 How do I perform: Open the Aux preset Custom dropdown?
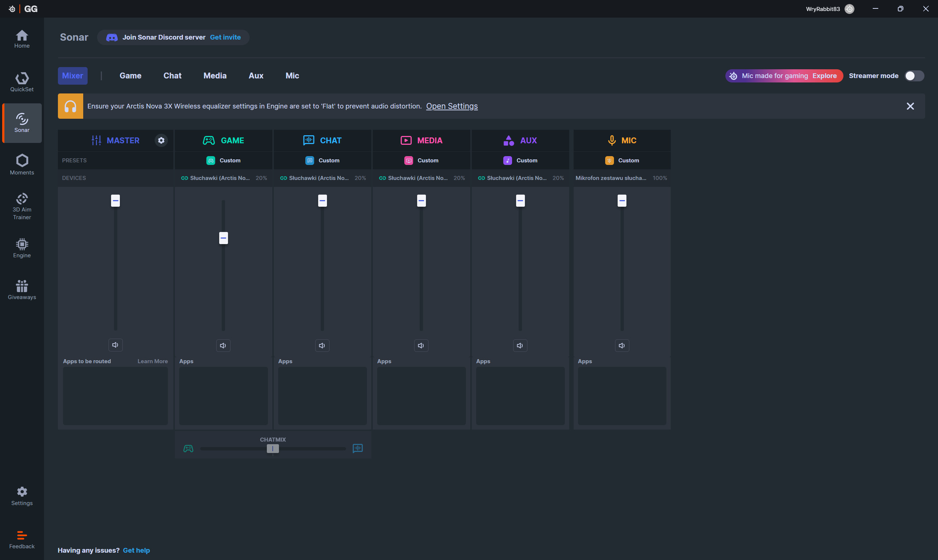click(520, 161)
